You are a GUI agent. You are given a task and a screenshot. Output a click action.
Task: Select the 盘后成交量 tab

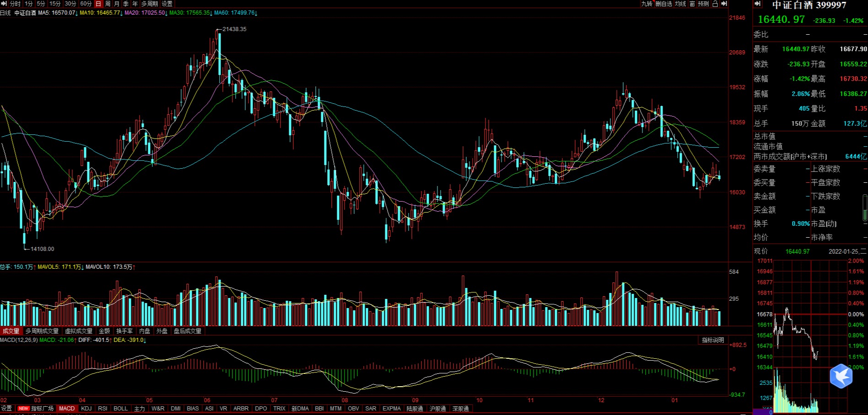[187, 331]
